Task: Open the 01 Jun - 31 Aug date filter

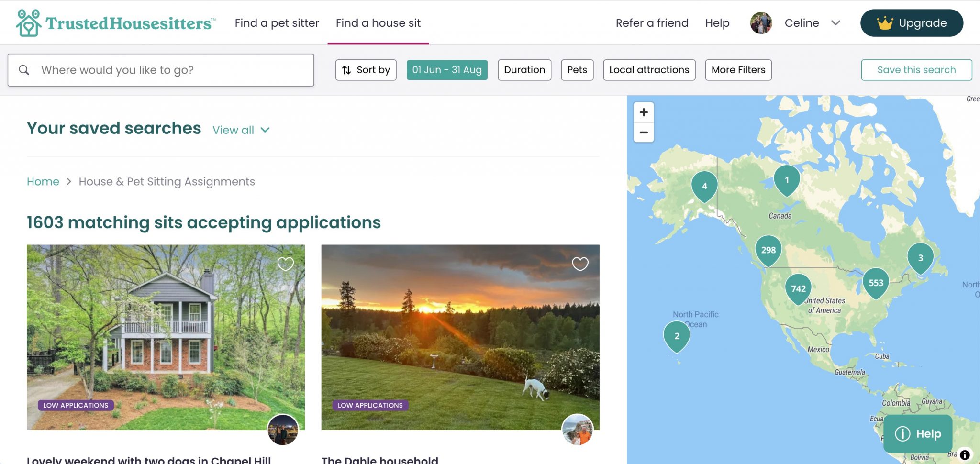Action: (447, 70)
